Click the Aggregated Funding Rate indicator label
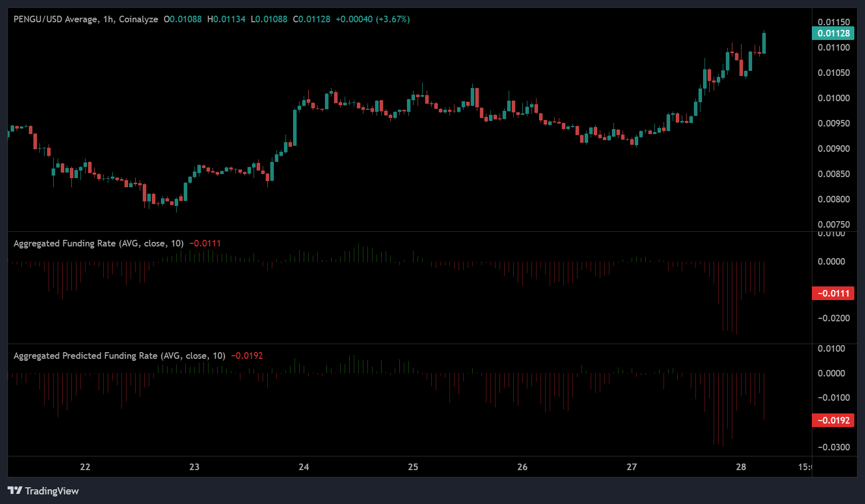 point(98,243)
